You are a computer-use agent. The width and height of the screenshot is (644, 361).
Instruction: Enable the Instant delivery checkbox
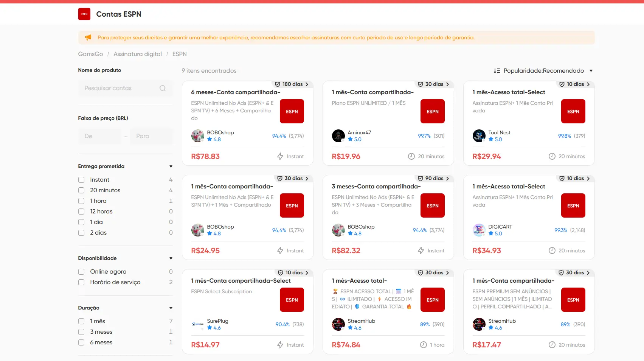81,180
